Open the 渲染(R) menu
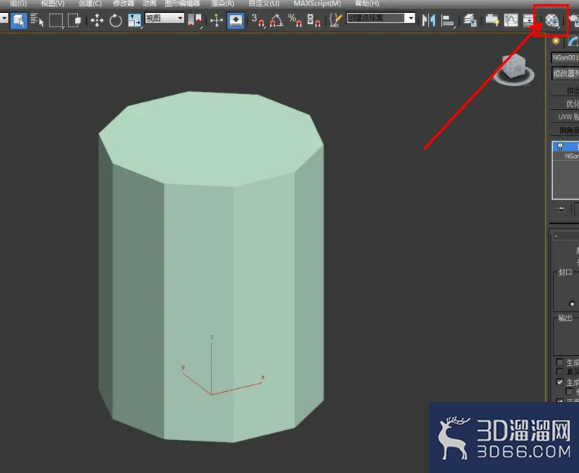Screen dimensions: 579x473 [223, 4]
